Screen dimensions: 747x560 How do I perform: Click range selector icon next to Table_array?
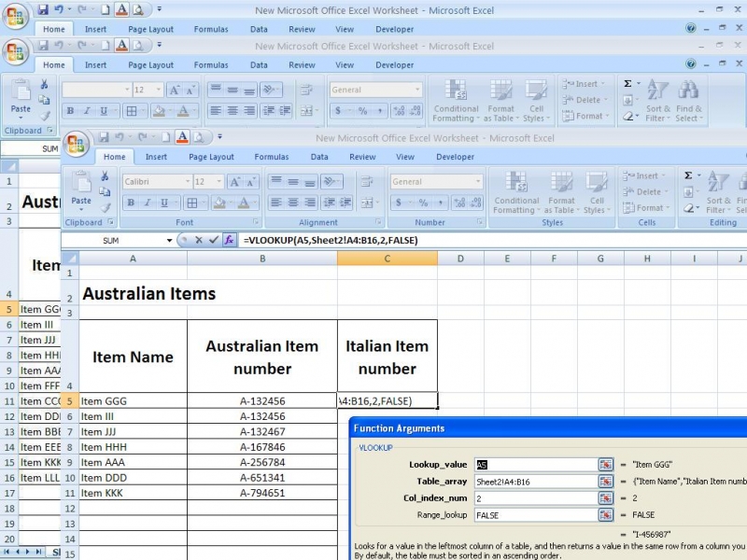pyautogui.click(x=606, y=482)
